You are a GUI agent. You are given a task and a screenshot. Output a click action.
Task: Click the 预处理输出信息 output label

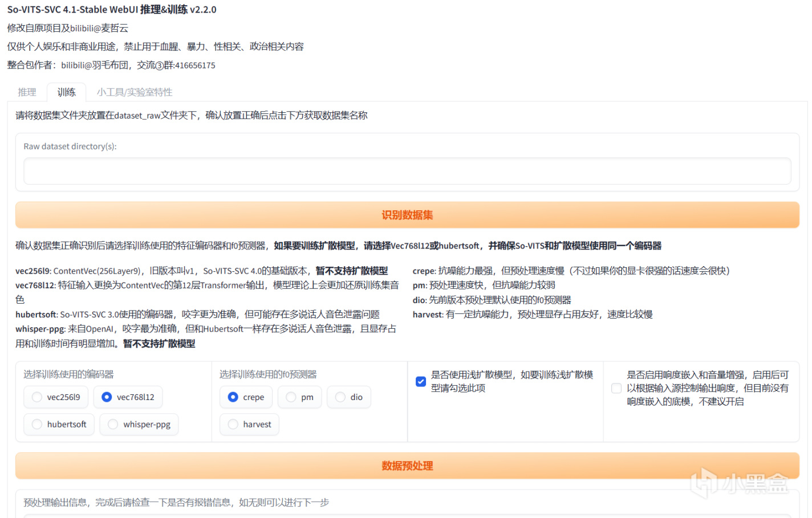(176, 503)
